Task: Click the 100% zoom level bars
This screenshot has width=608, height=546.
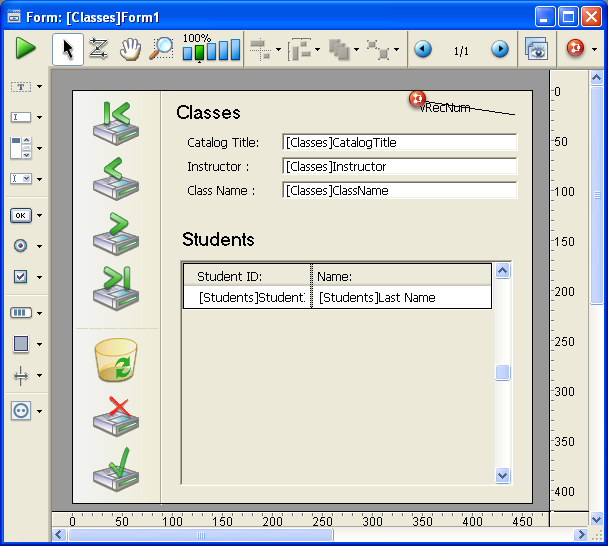Action: click(211, 49)
